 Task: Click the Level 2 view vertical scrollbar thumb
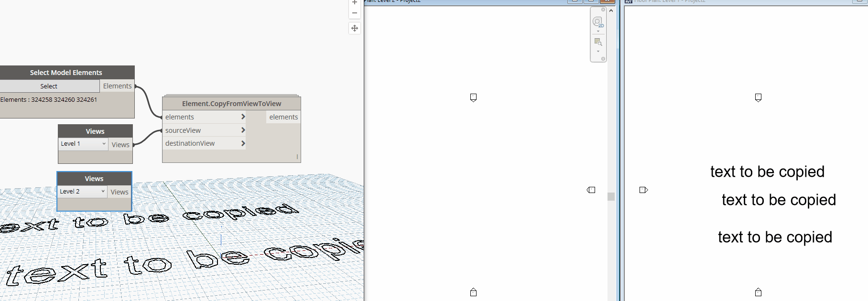pos(611,196)
